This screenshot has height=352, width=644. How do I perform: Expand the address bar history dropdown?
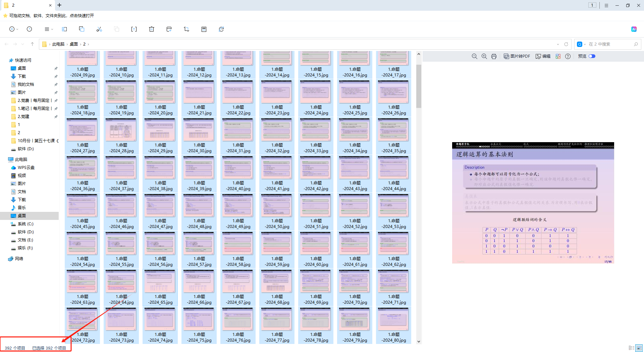[x=558, y=44]
